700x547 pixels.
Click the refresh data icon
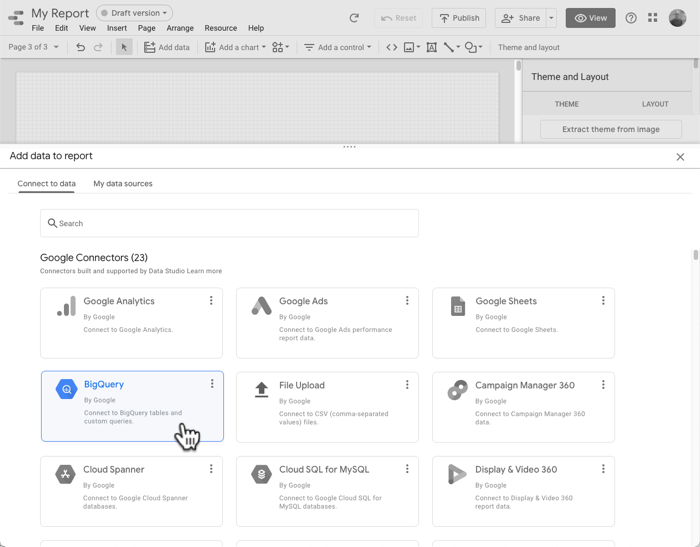click(354, 18)
